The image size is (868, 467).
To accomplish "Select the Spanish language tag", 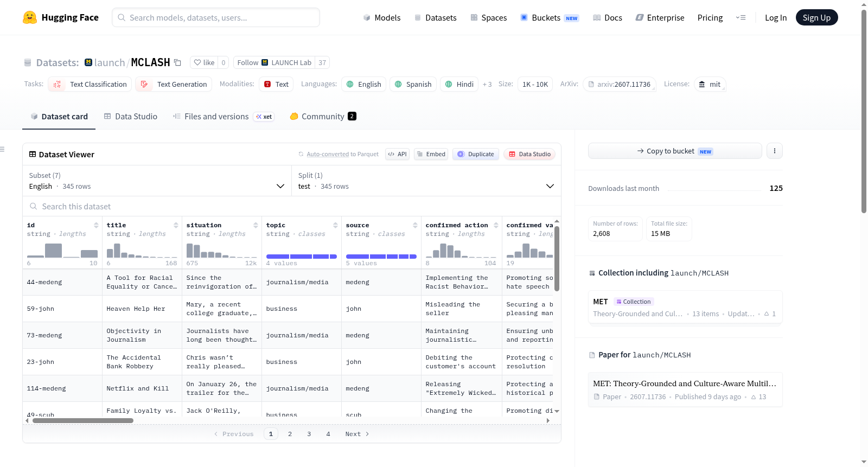I will (x=413, y=84).
